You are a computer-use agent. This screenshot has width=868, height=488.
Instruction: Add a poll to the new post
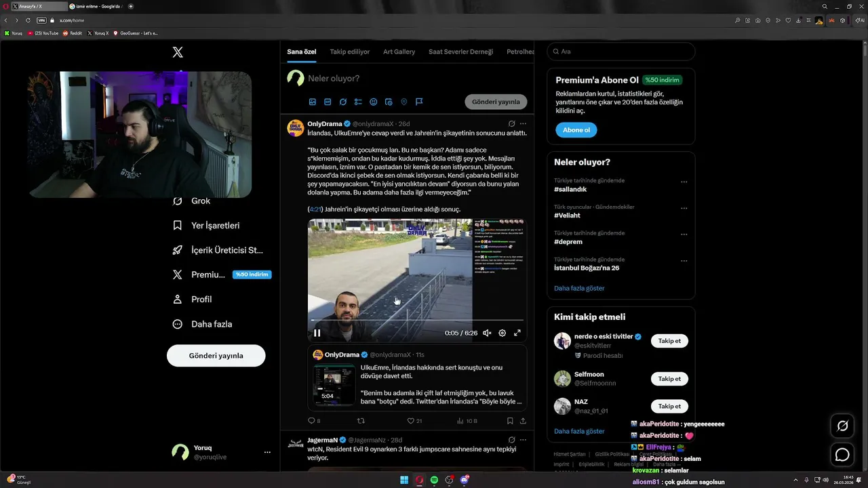coord(358,102)
